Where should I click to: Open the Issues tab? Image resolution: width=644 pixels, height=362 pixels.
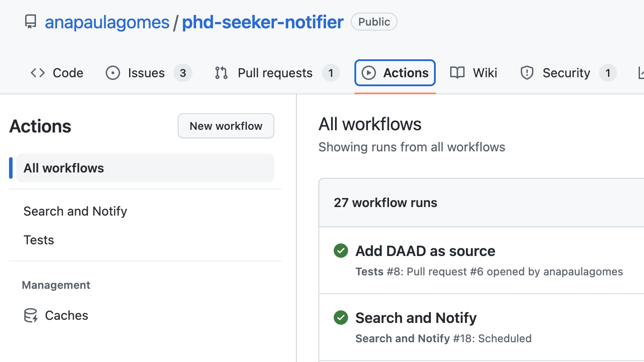(x=148, y=73)
